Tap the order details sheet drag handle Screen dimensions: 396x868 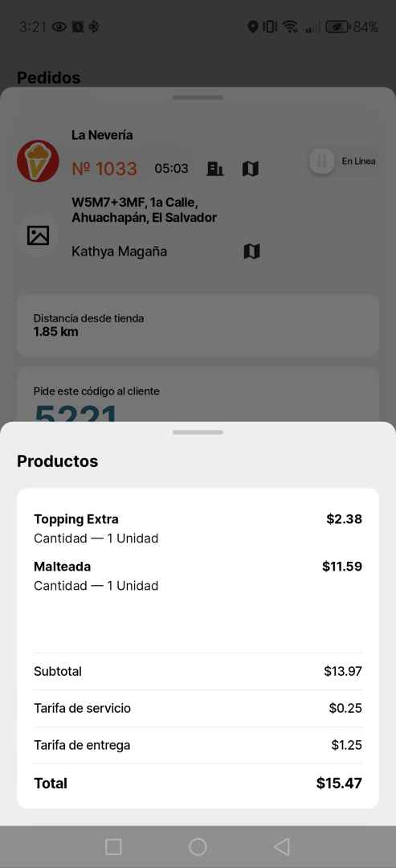(198, 97)
